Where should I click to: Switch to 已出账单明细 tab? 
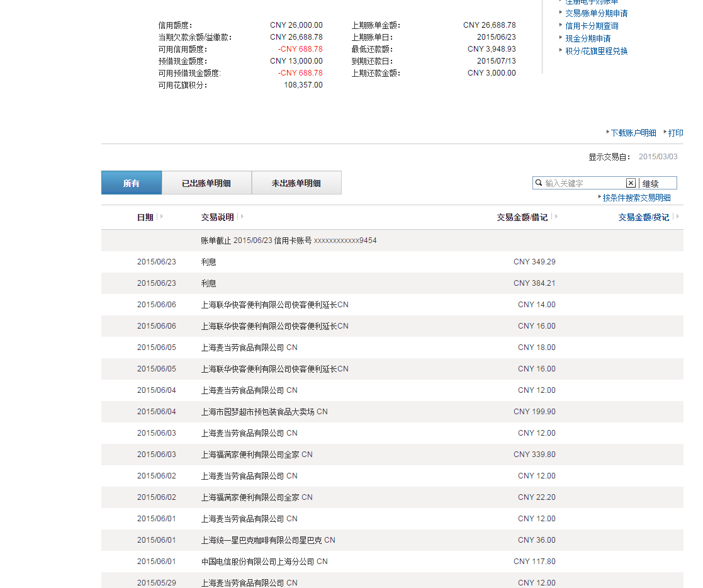click(x=206, y=183)
